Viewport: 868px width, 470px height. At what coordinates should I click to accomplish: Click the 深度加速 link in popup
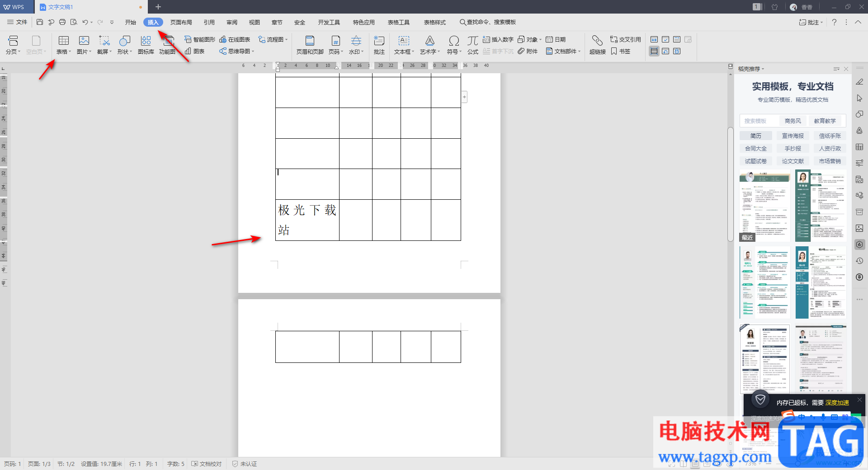(x=837, y=403)
